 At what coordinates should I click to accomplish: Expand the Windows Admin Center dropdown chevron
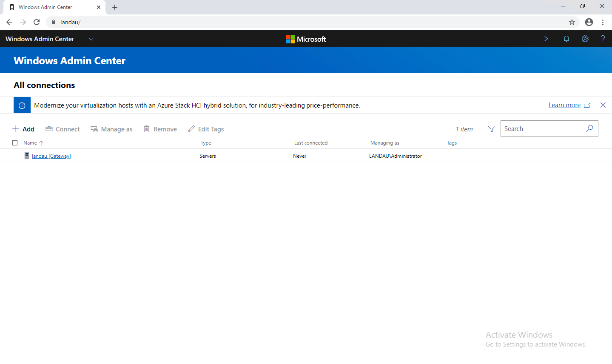click(91, 39)
